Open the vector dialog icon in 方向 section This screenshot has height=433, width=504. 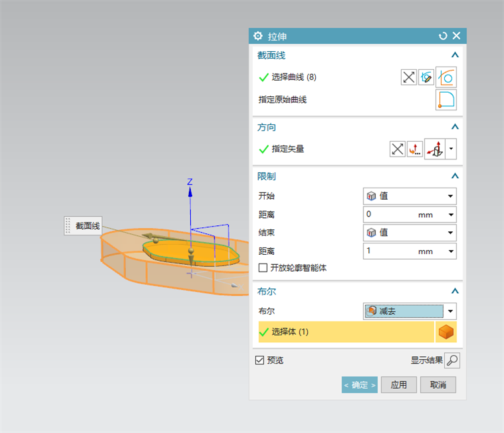(415, 149)
